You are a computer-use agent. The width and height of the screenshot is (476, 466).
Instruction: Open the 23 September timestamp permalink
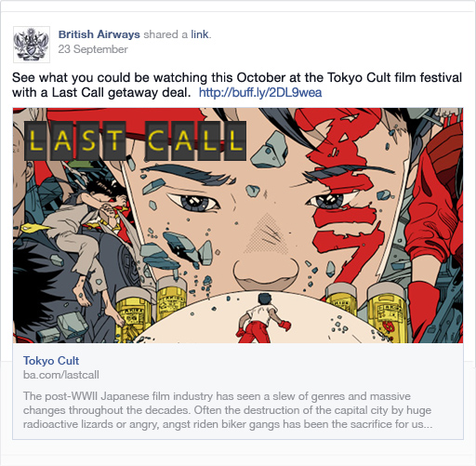pos(93,49)
